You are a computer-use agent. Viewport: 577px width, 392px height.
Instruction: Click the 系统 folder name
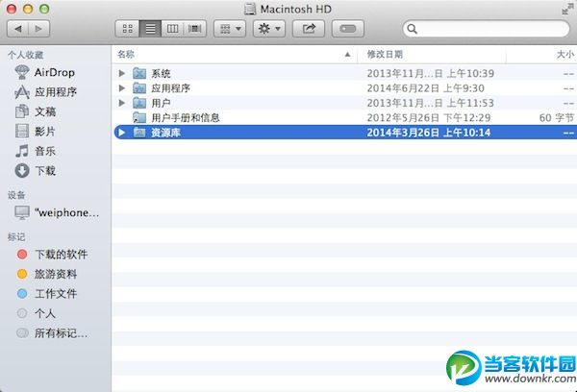point(162,74)
